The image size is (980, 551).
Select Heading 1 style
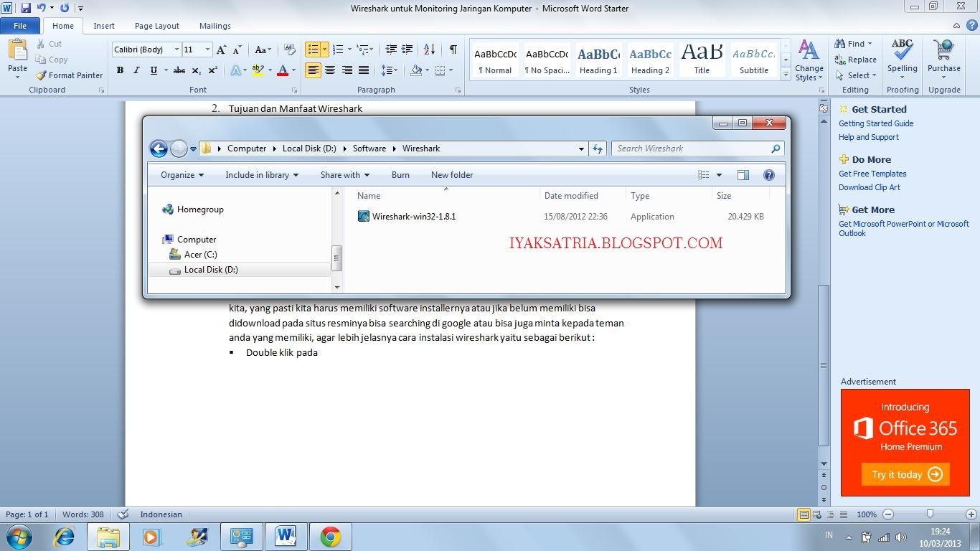coord(598,60)
